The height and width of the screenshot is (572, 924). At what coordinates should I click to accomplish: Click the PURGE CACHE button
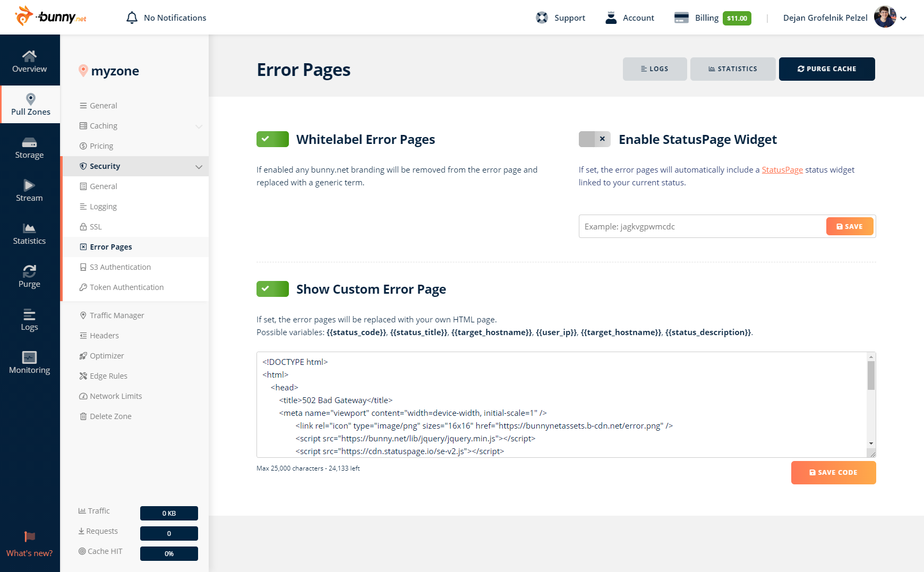click(827, 69)
